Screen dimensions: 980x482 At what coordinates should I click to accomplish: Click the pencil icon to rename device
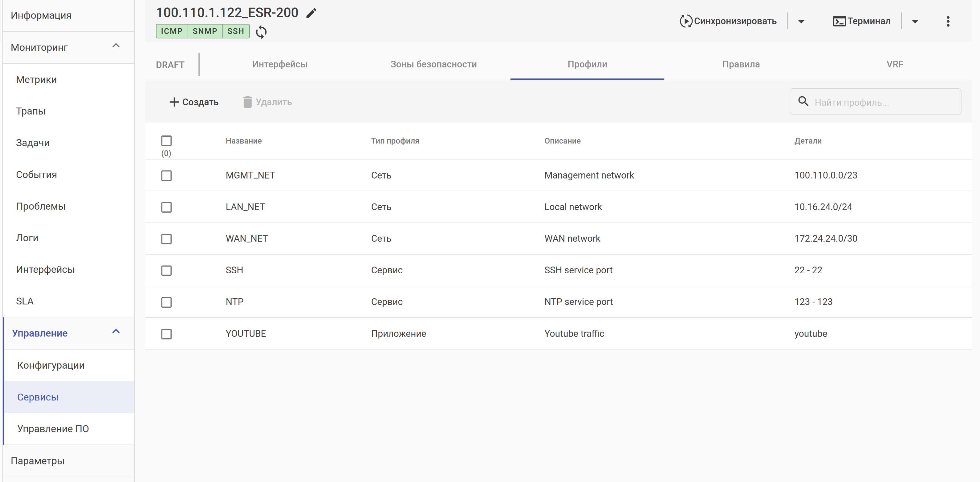(311, 13)
